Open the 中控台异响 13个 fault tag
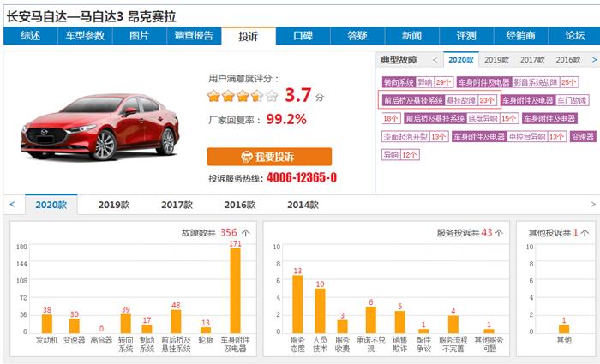 click(509, 137)
